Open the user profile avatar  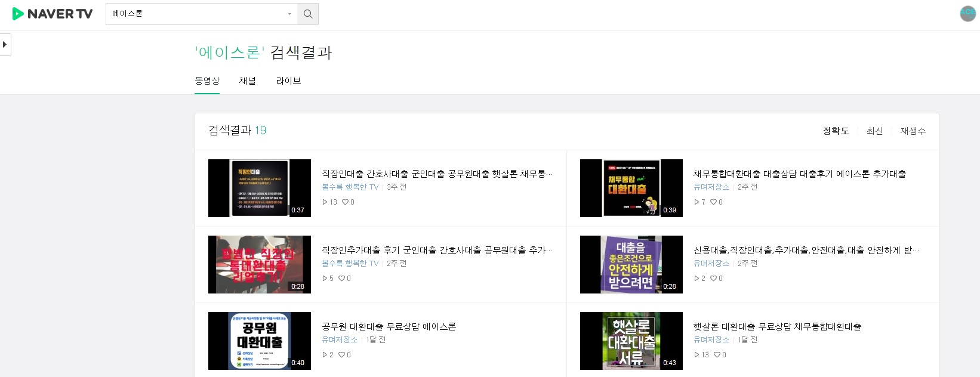click(x=967, y=13)
